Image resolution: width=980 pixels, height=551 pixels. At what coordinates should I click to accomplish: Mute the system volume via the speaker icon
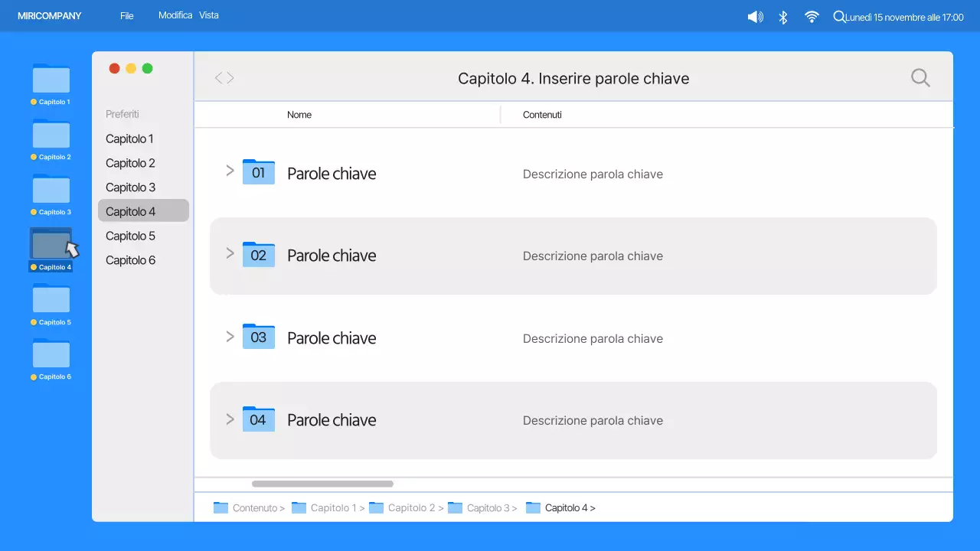755,15
